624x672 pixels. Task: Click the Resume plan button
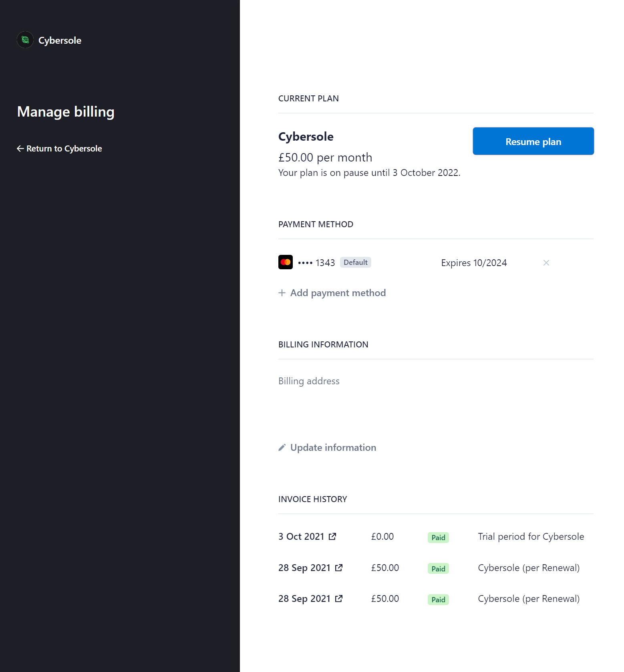533,141
